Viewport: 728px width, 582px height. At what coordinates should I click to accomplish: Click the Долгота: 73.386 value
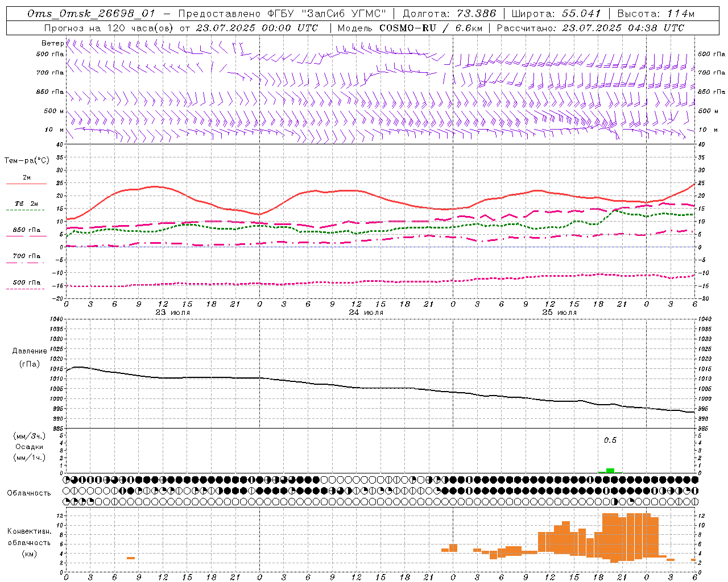tap(449, 14)
